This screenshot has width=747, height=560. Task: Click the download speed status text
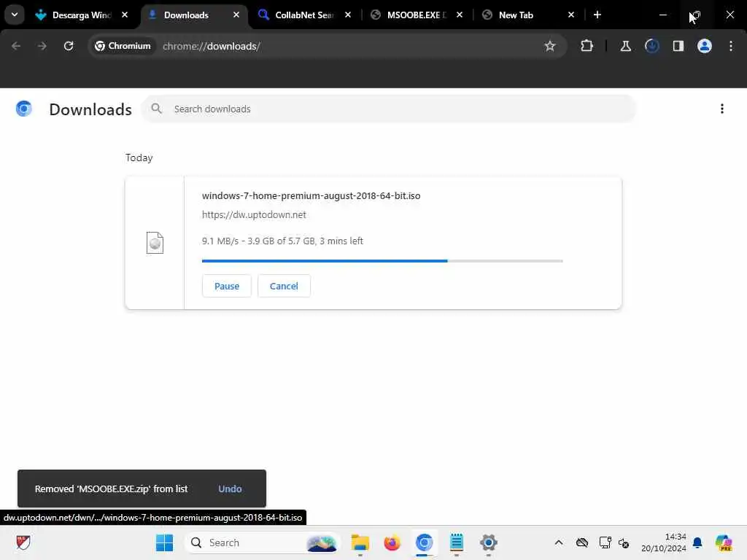click(282, 241)
